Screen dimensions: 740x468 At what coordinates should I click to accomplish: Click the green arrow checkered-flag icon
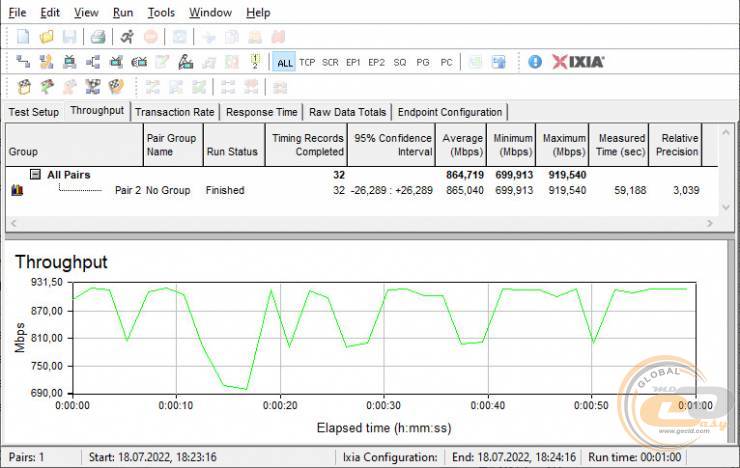[47, 87]
